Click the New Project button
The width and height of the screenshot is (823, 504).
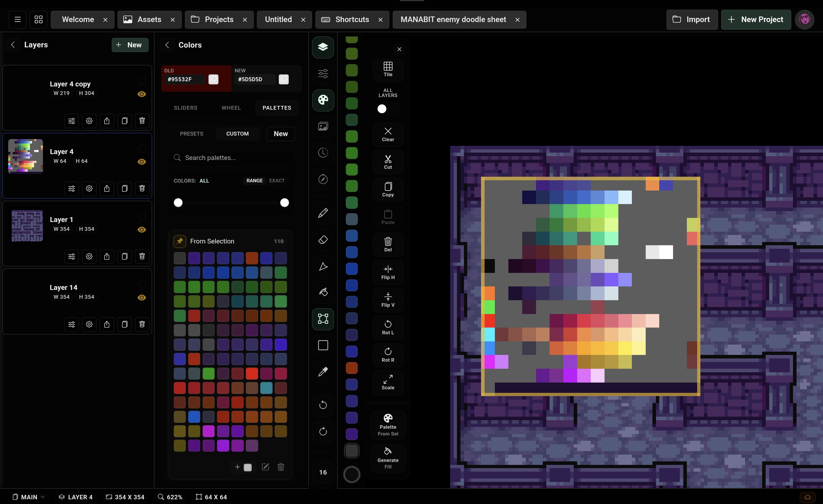point(756,19)
